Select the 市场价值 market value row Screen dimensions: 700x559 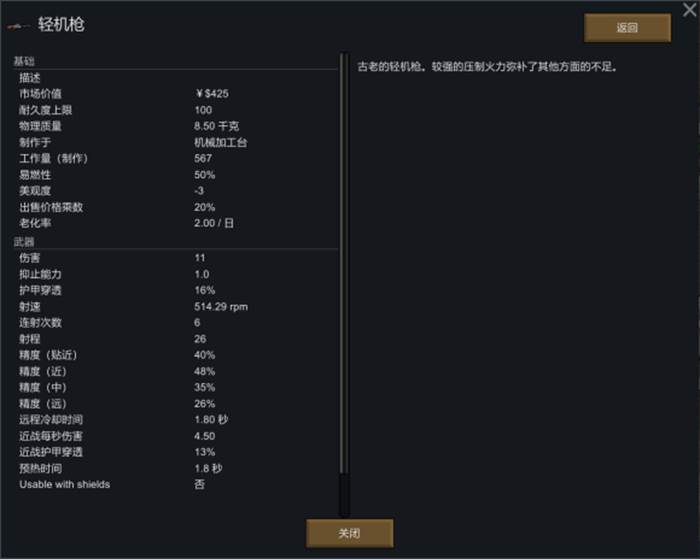click(176, 94)
